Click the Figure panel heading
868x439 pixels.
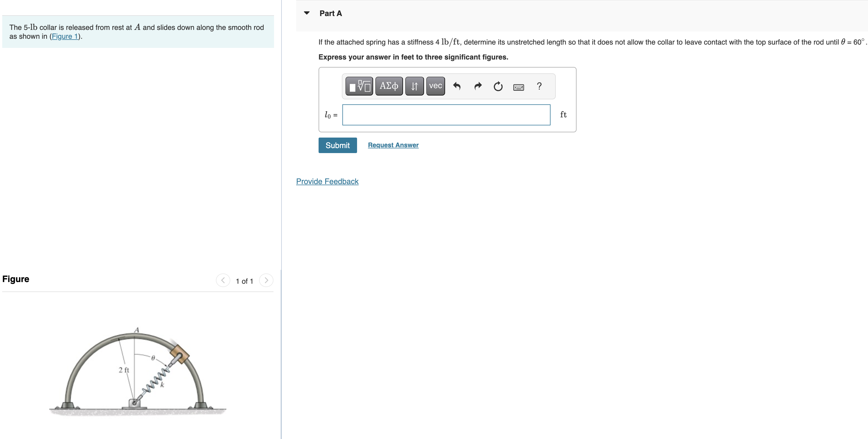[x=16, y=279]
